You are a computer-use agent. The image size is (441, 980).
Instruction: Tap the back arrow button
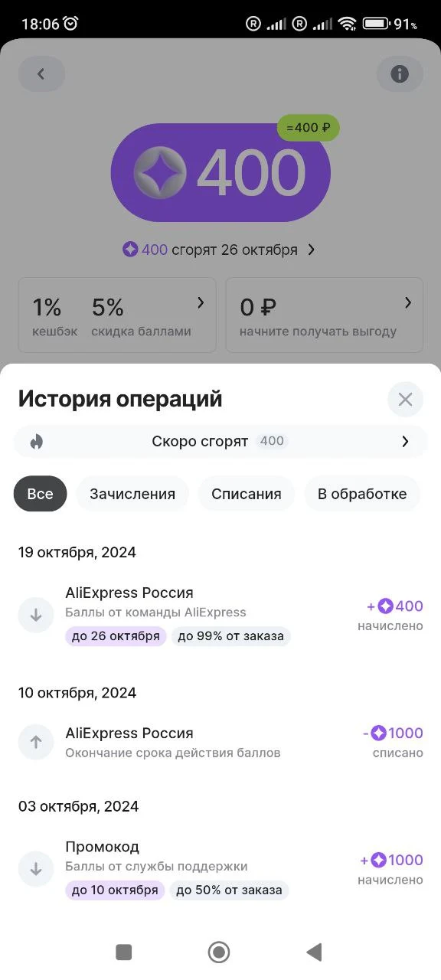(x=41, y=74)
